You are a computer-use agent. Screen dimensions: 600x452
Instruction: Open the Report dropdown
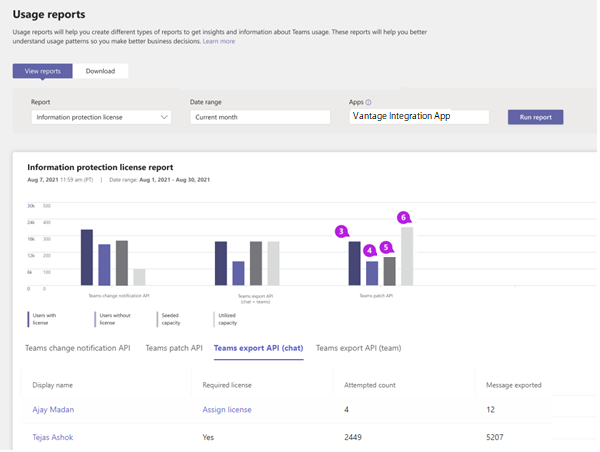[101, 117]
